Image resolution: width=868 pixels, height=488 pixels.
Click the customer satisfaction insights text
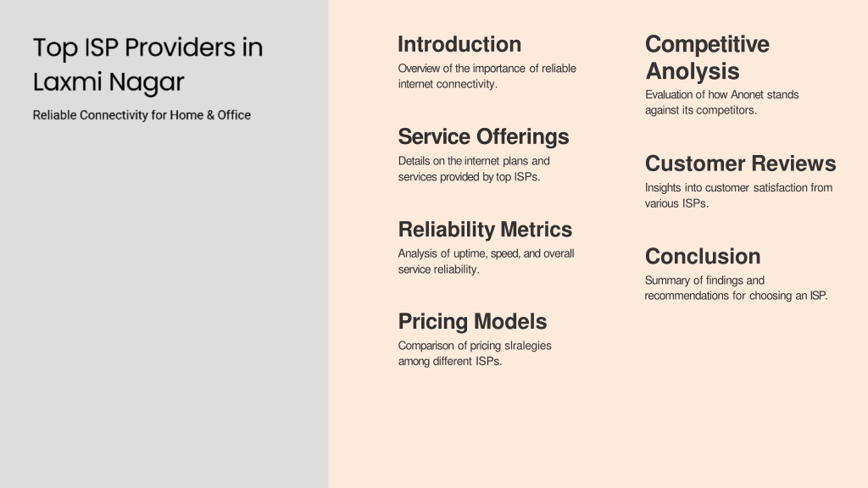point(738,196)
